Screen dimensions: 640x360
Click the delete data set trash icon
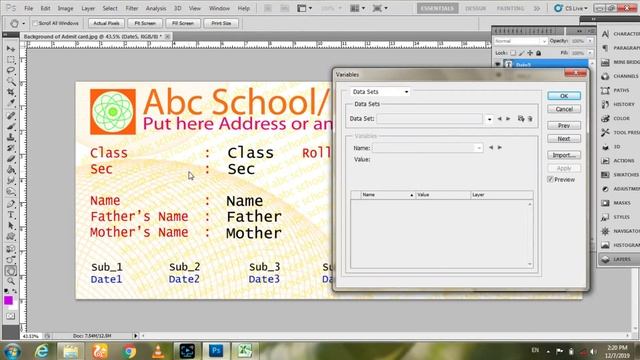530,118
